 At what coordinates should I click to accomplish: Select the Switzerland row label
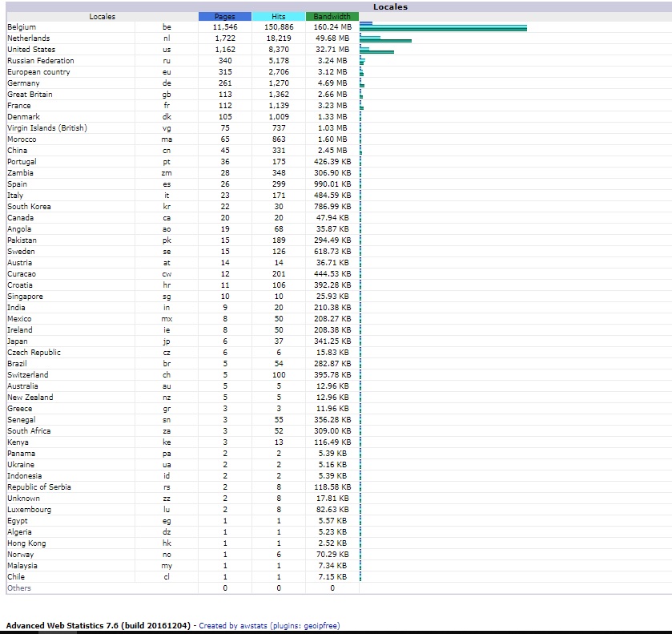(28, 375)
